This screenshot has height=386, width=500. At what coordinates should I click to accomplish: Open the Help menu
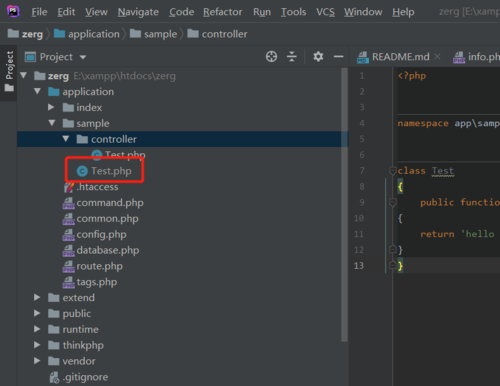point(403,12)
